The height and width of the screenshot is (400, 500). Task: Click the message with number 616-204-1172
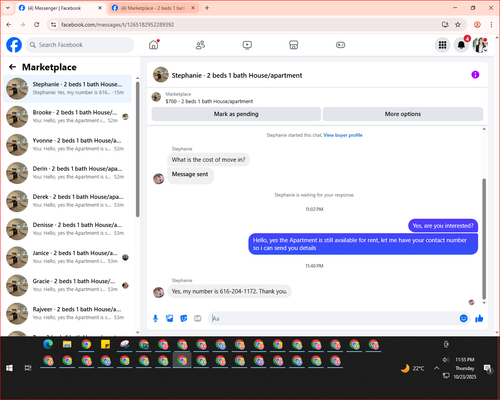229,291
